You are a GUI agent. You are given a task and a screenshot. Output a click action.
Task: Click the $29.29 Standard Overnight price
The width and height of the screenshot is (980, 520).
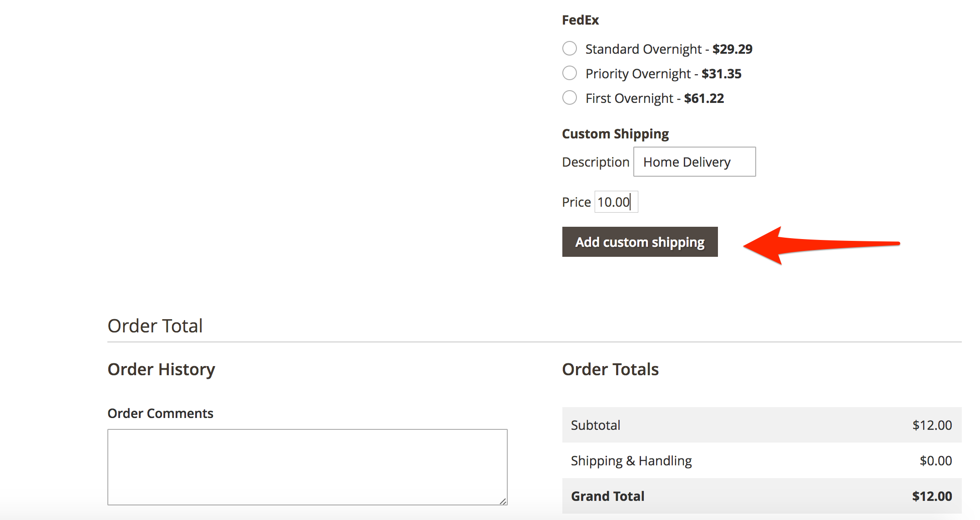(732, 49)
